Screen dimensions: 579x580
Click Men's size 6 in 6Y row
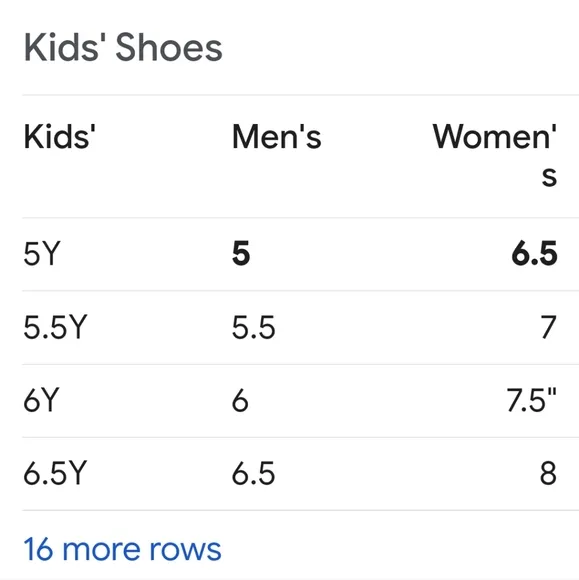[x=240, y=400]
